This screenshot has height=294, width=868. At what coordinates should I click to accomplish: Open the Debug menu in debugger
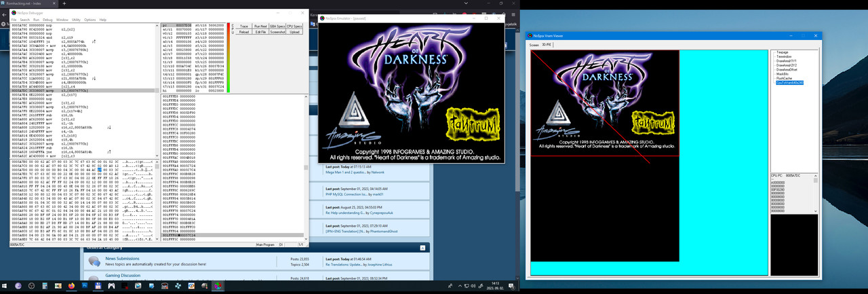[x=47, y=20]
